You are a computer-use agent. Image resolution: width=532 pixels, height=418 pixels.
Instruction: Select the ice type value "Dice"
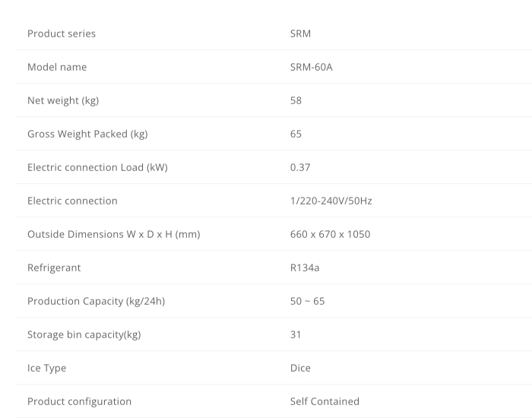pyautogui.click(x=300, y=368)
